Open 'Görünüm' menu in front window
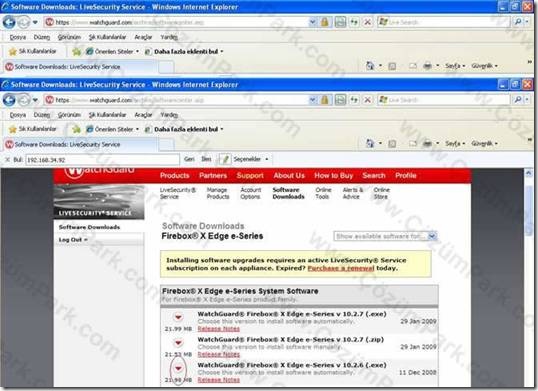Image resolution: width=538 pixels, height=391 pixels. tap(69, 115)
